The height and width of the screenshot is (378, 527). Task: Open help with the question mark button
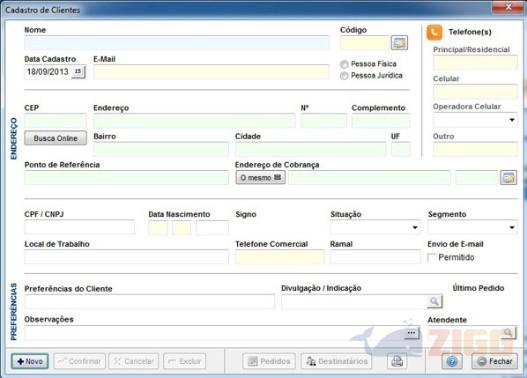coord(452,361)
